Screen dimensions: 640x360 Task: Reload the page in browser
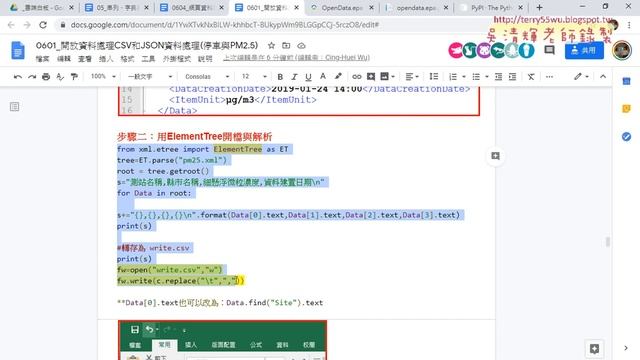[x=43, y=25]
